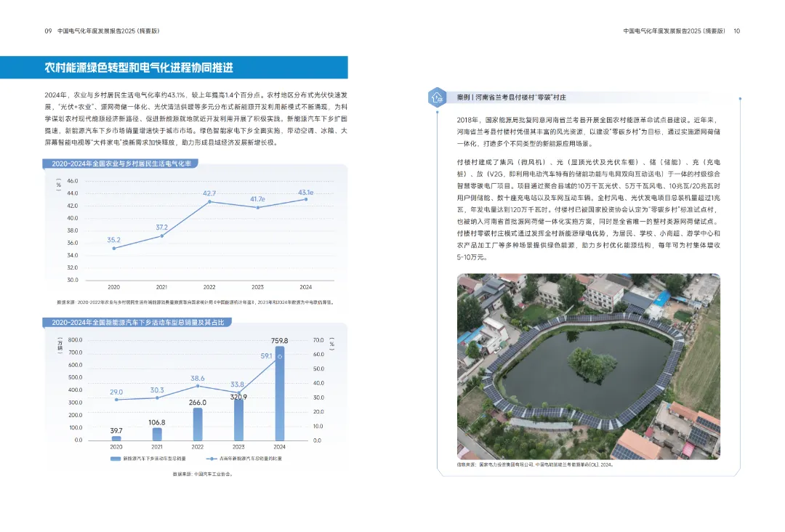Select the 农村能源绿色转型和电气化进程协同推进 section banner
Image resolution: width=785 pixels, height=532 pixels.
(174, 68)
